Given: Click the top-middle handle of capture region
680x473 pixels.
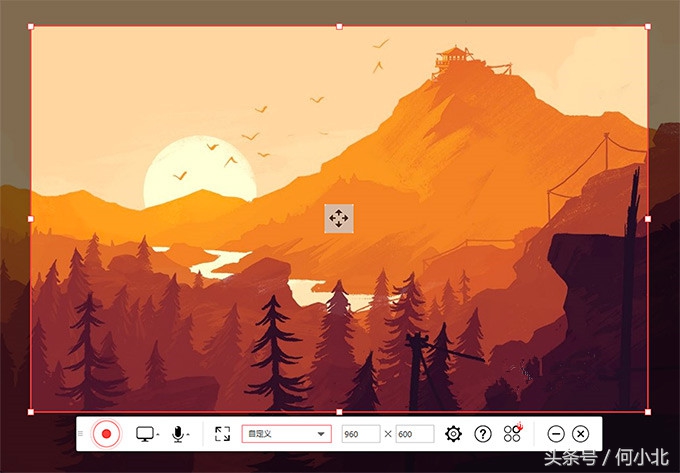Looking at the screenshot, I should tap(339, 27).
